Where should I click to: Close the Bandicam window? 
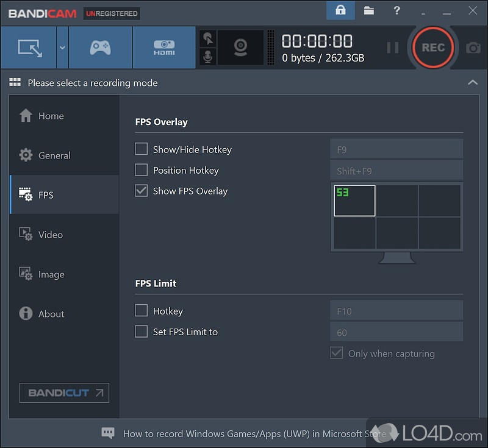(x=473, y=10)
